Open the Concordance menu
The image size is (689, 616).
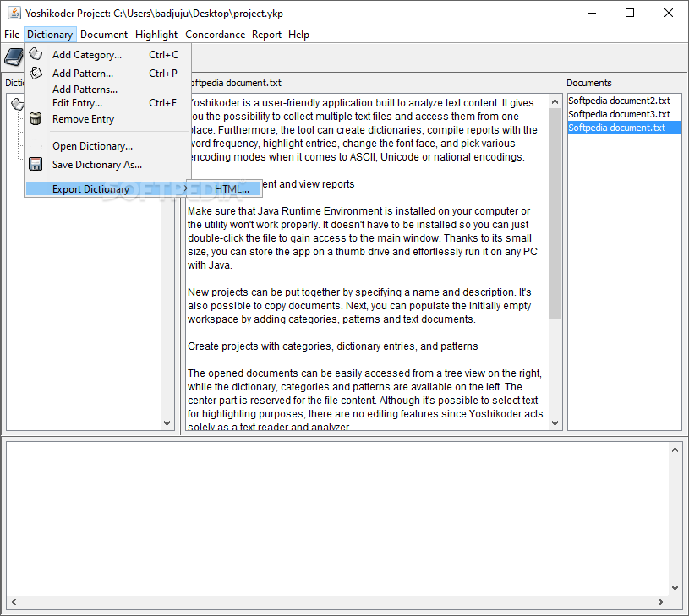click(x=215, y=35)
